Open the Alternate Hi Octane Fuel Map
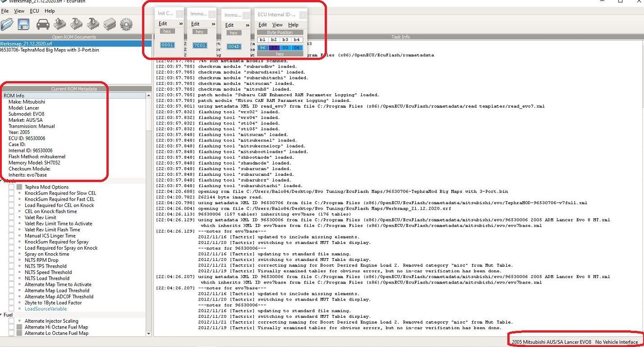This screenshot has width=644, height=347. click(x=56, y=327)
